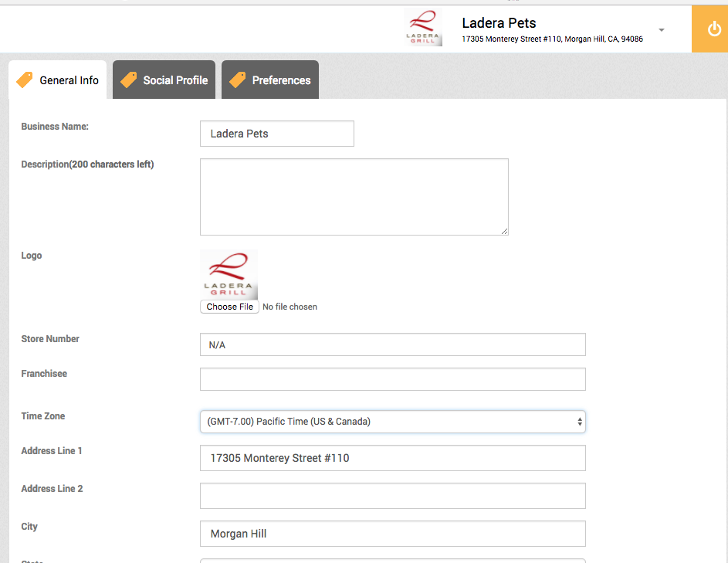Click the logo preview thumbnail

coord(229,274)
